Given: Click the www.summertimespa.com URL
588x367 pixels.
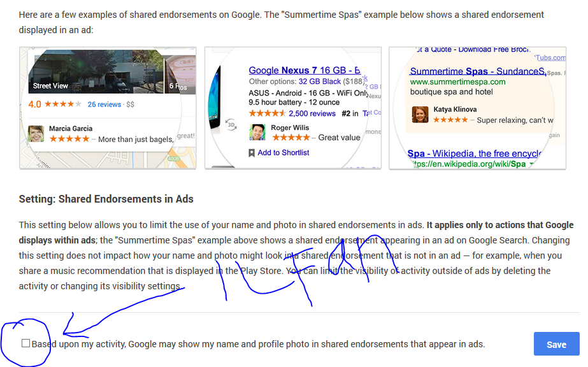Looking at the screenshot, I should 457,82.
